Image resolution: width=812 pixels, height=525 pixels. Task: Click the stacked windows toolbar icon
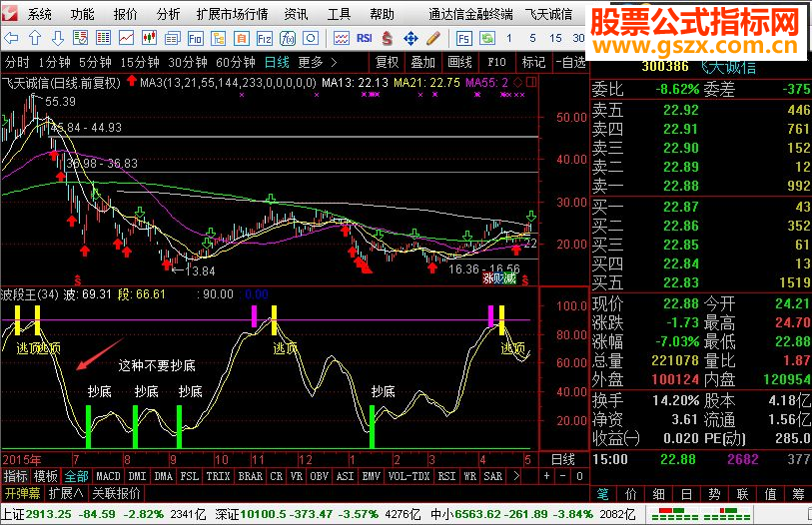click(173, 38)
